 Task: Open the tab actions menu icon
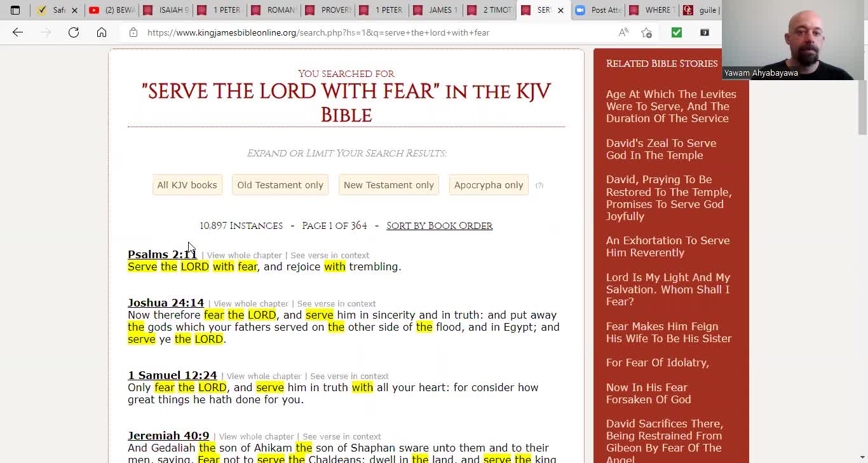(15, 10)
